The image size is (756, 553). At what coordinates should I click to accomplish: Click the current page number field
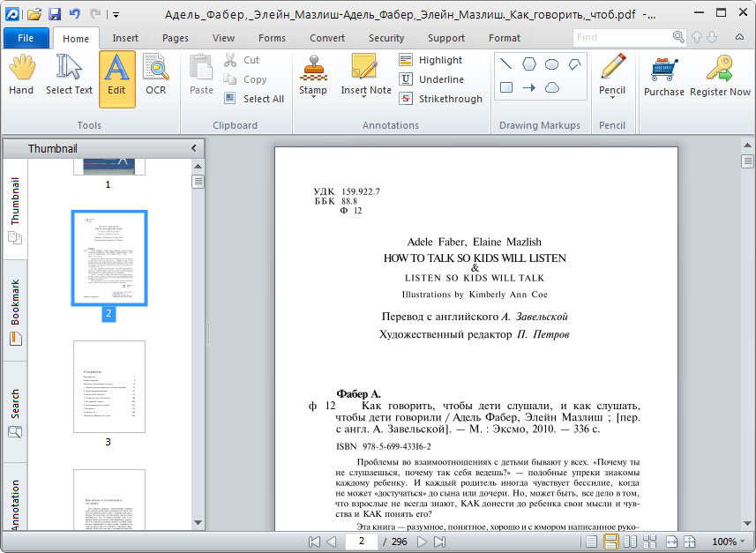click(x=361, y=542)
